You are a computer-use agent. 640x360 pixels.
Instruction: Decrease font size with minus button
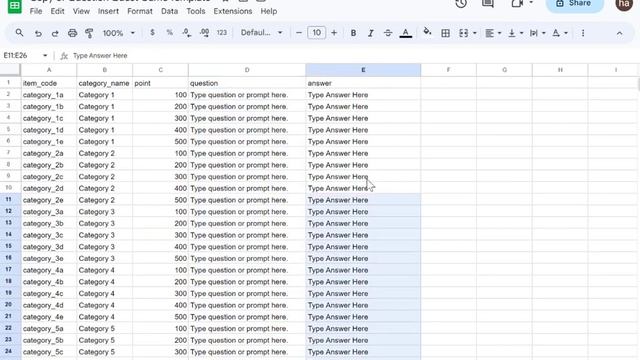point(299,33)
